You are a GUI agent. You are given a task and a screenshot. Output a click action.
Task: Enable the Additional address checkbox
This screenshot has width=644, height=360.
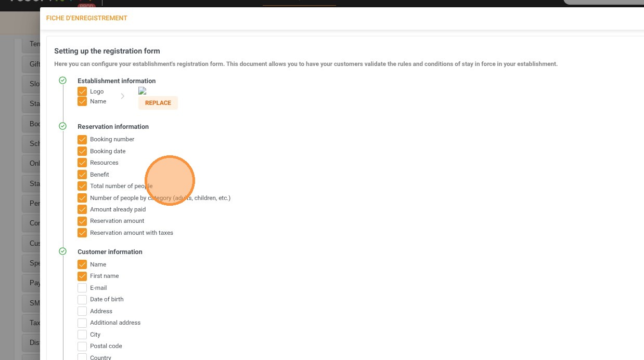82,323
